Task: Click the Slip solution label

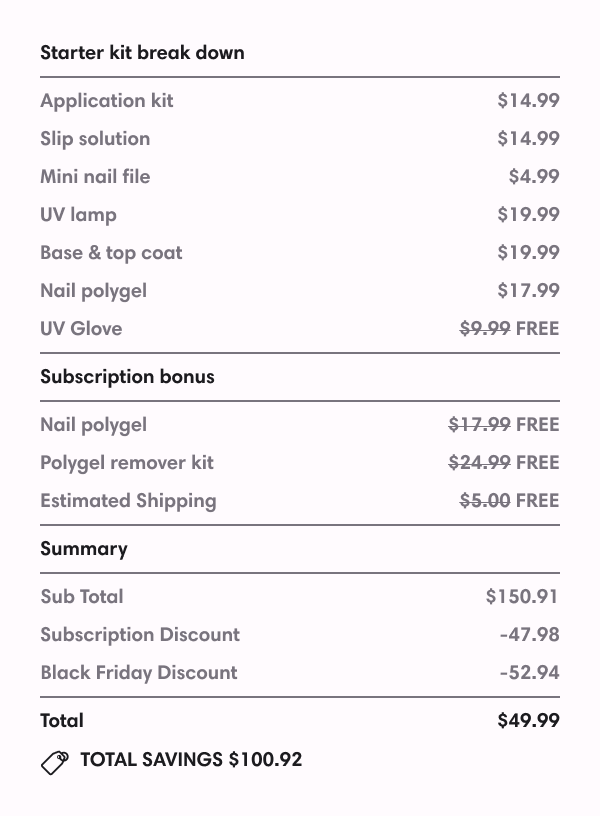Action: point(95,139)
